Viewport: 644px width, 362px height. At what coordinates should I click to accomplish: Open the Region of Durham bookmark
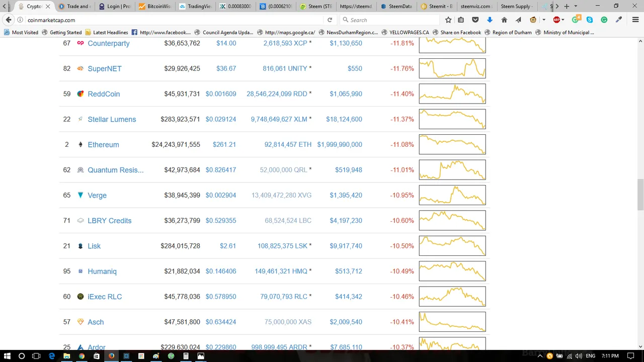[x=508, y=32]
